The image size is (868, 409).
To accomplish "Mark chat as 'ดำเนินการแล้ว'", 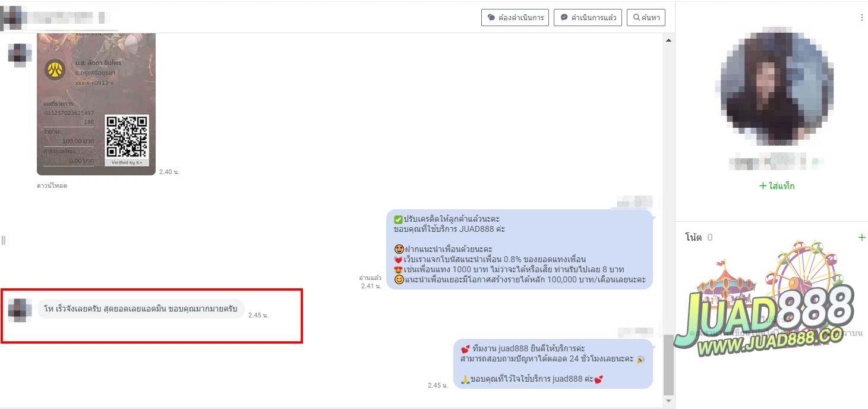I will tap(588, 18).
